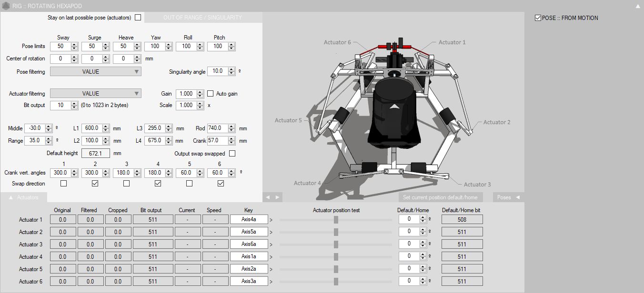644x293 pixels.
Task: Click the '>' arrow next to Axis4a key
Action: [271, 220]
